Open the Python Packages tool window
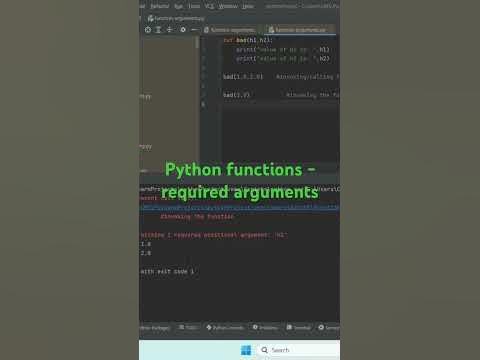 154,328
